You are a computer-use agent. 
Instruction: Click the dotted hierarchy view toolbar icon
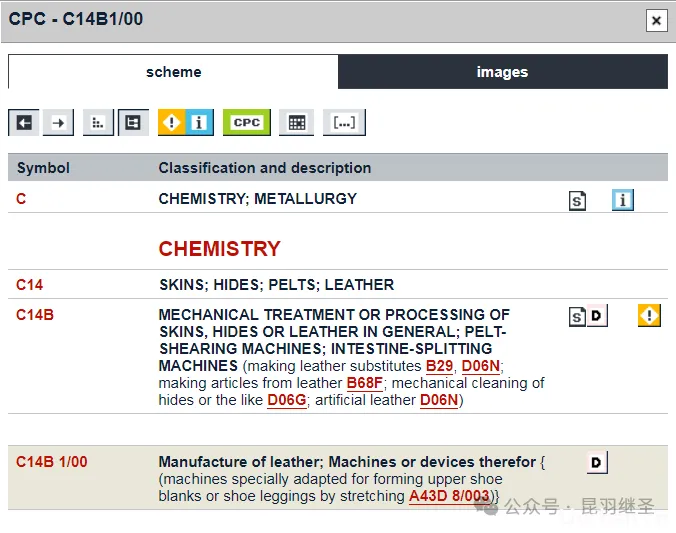(x=98, y=123)
